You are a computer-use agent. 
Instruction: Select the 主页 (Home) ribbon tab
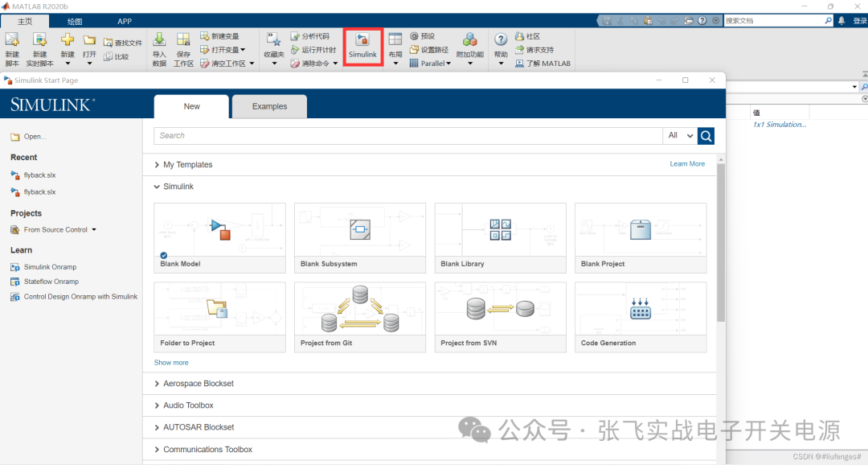click(25, 21)
